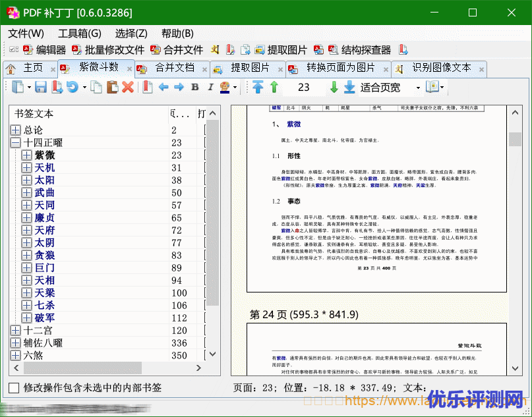Click the document preview vertical scrollbar

(515, 198)
